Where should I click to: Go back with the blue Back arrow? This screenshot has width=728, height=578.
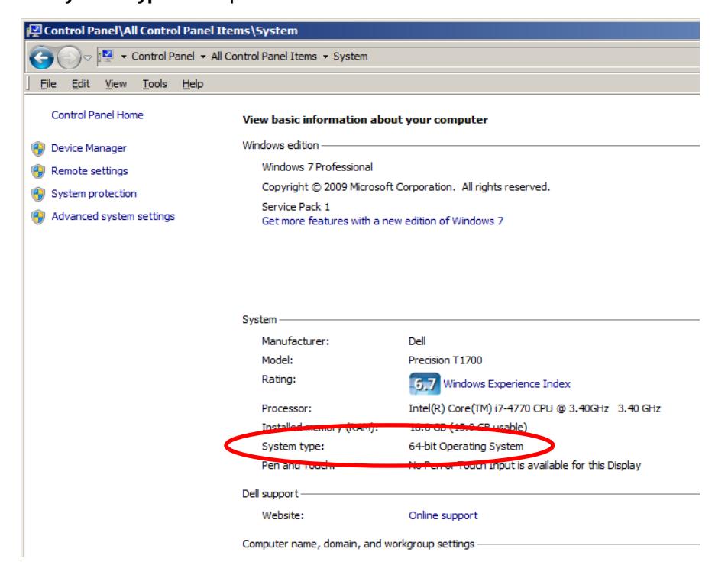tap(41, 58)
